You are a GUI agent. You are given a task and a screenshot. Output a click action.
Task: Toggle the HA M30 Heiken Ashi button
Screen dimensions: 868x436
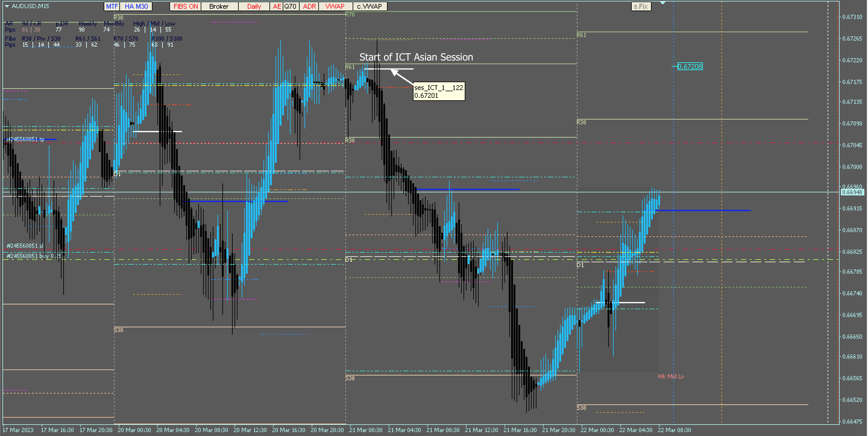(136, 6)
